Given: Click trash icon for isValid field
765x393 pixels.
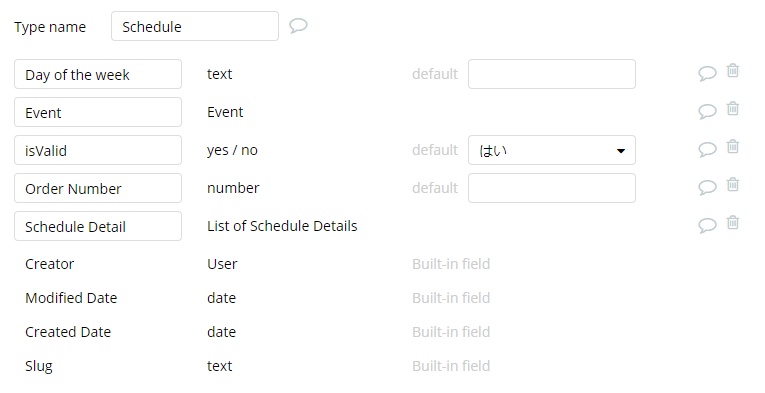Looking at the screenshot, I should pos(732,146).
